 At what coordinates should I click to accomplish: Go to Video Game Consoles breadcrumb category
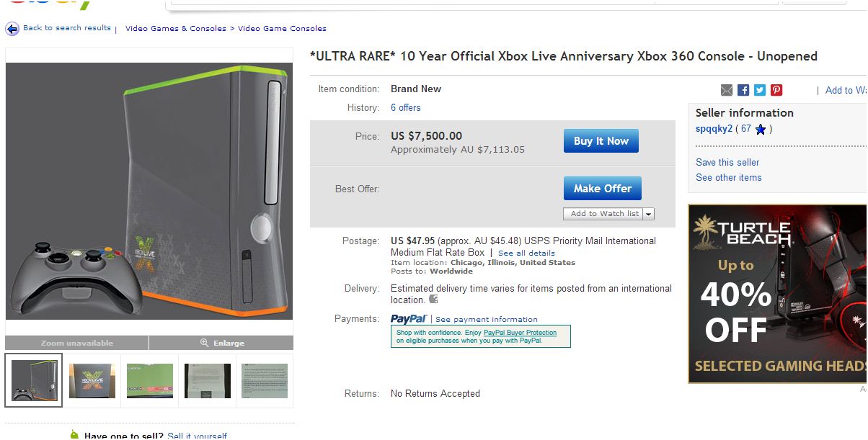282,29
